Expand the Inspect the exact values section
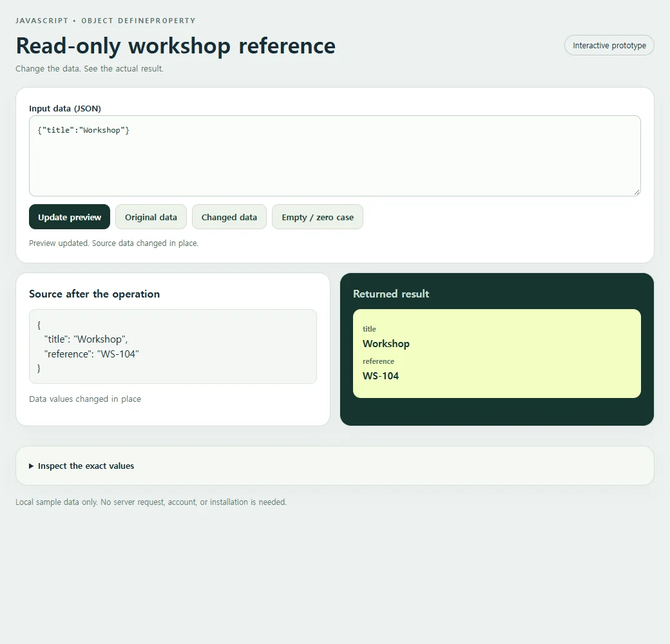 (x=82, y=466)
